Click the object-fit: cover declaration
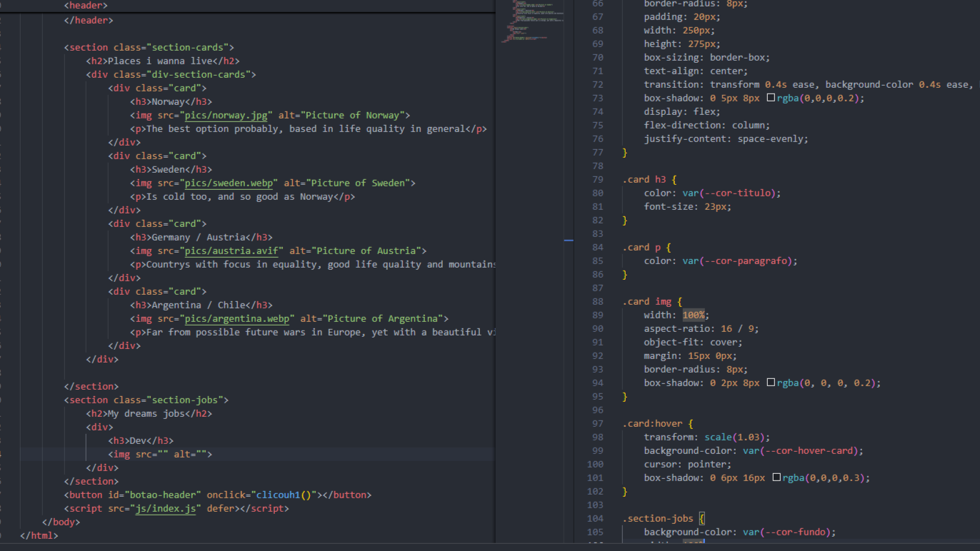Viewport: 980px width, 551px height. 694,342
